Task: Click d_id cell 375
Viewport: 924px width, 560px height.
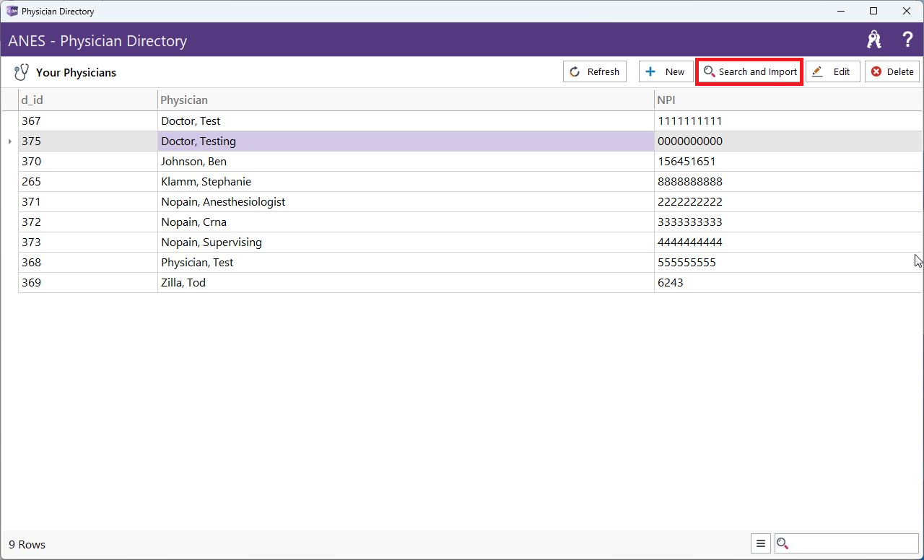Action: (x=87, y=141)
